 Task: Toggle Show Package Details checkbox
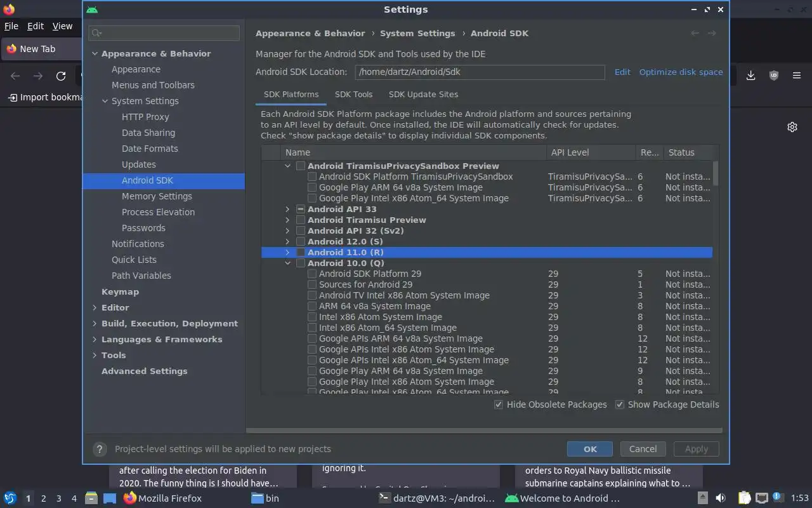pos(620,404)
